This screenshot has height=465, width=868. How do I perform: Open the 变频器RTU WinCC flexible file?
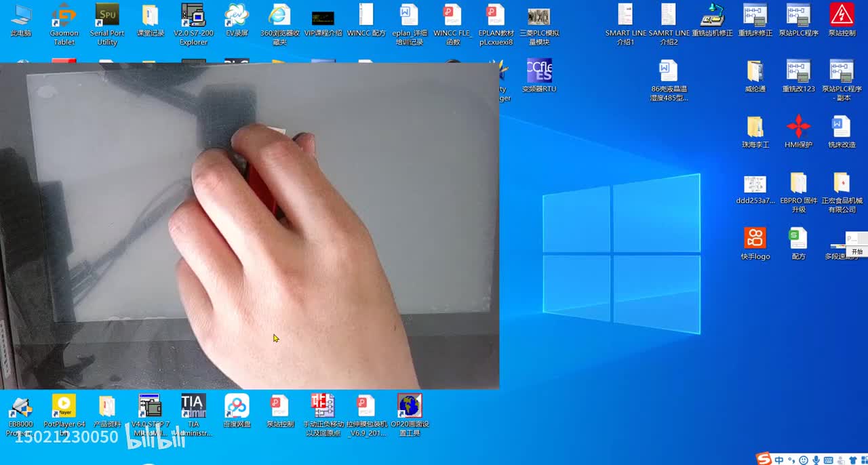point(539,75)
